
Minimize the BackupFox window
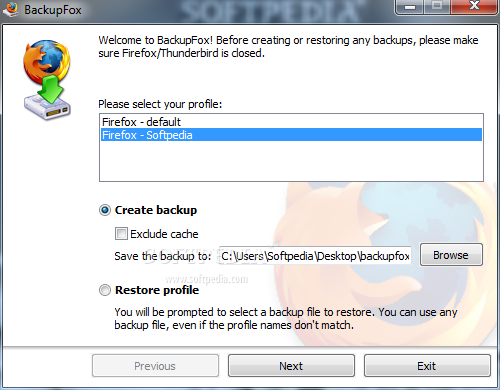click(410, 7)
